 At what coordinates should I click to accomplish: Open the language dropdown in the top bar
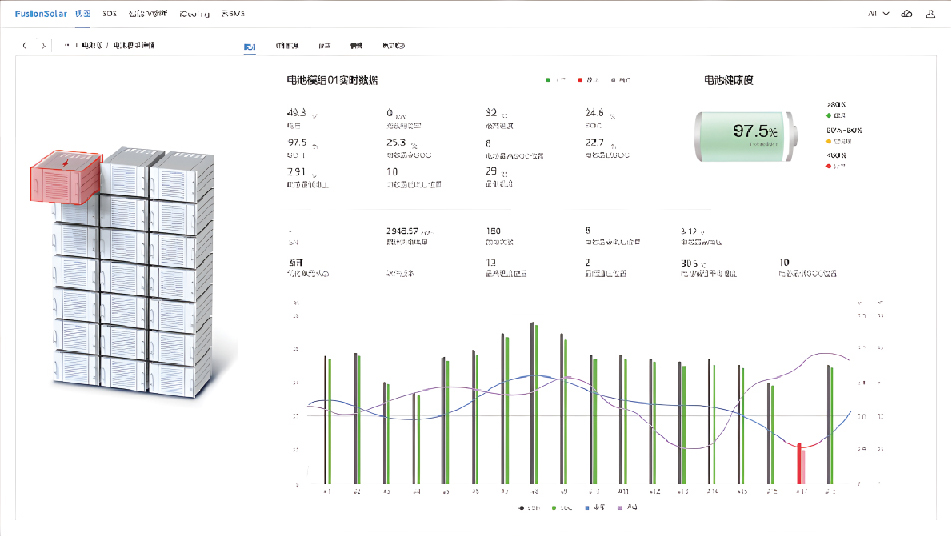[x=878, y=14]
